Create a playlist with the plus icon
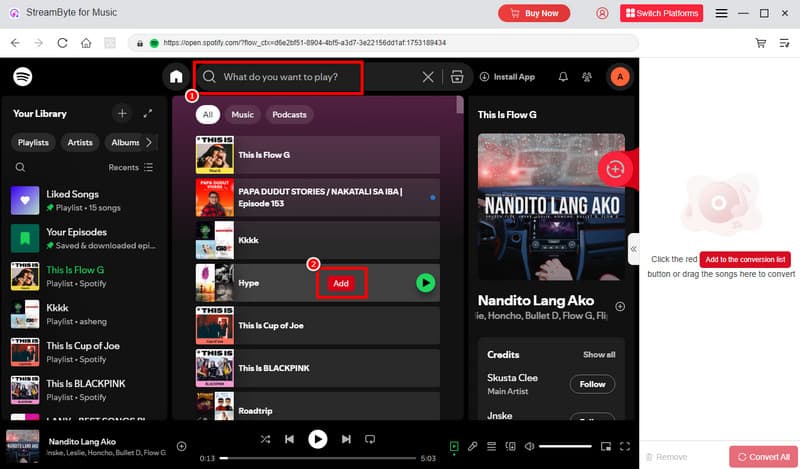 pyautogui.click(x=122, y=113)
